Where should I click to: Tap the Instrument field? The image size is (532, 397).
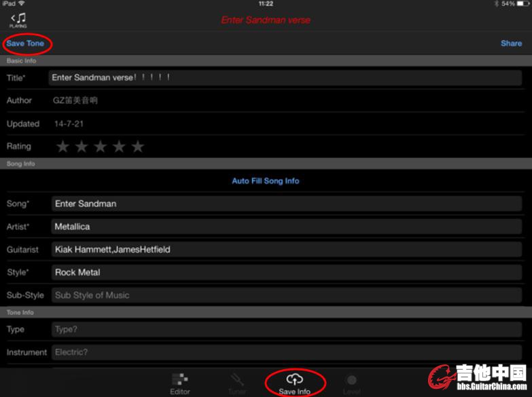tap(285, 352)
